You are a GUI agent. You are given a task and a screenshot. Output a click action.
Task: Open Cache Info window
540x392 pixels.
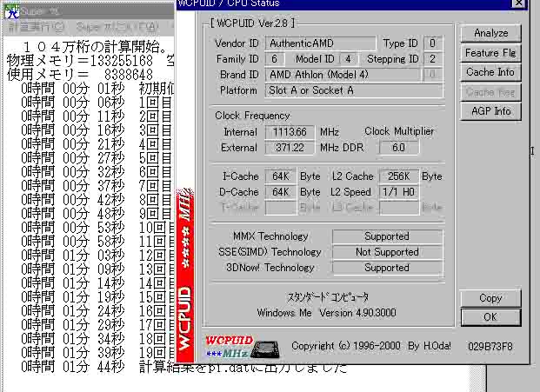pyautogui.click(x=490, y=72)
